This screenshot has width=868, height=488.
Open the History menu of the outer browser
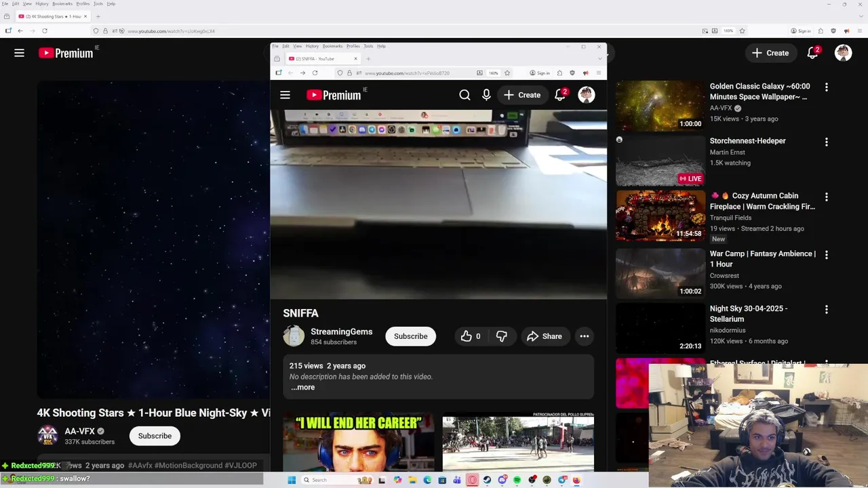42,3
